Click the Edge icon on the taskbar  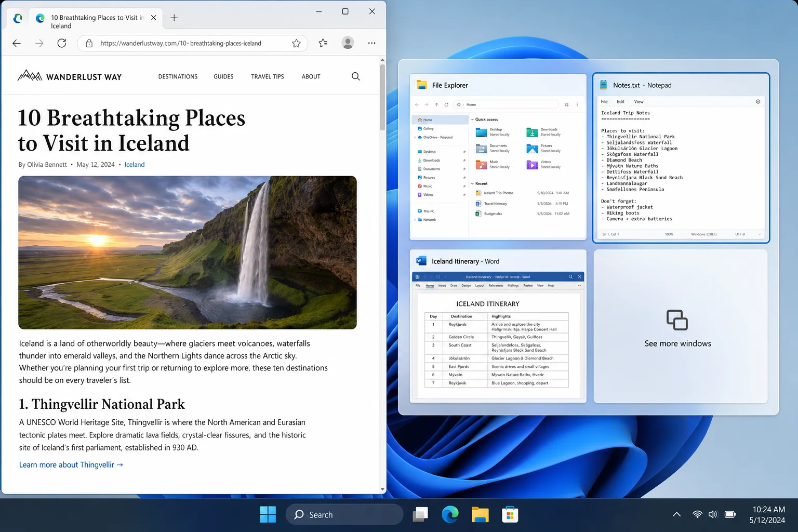point(450,514)
